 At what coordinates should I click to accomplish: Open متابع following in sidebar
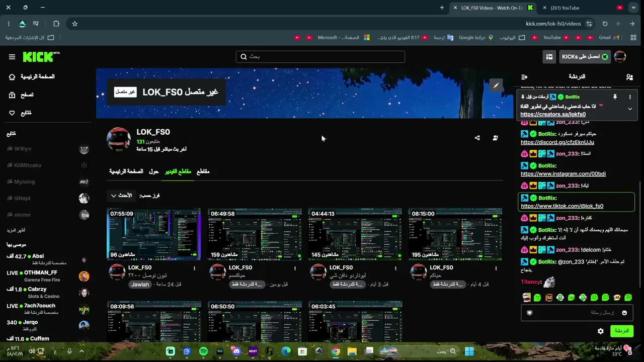(21, 113)
